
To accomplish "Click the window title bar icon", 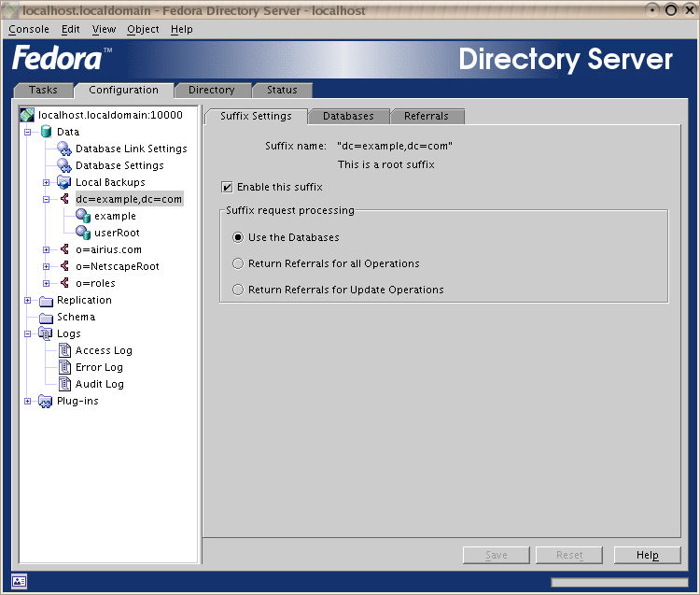I will (10, 10).
